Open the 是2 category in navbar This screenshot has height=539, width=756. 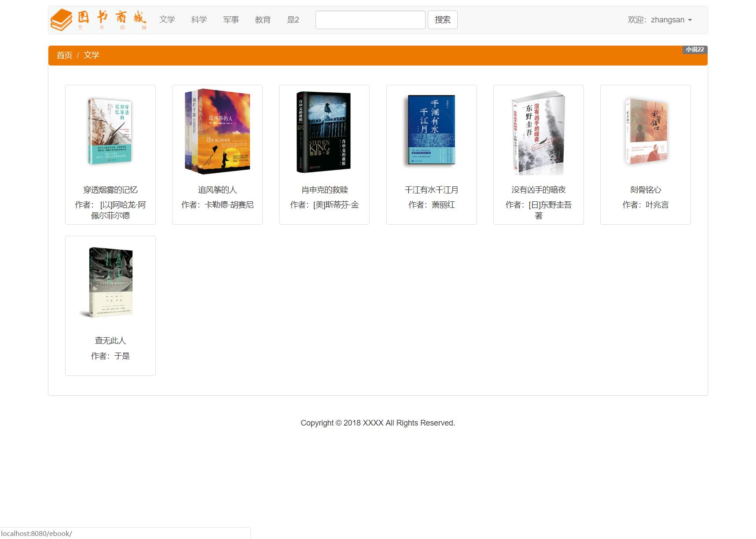[x=293, y=20]
